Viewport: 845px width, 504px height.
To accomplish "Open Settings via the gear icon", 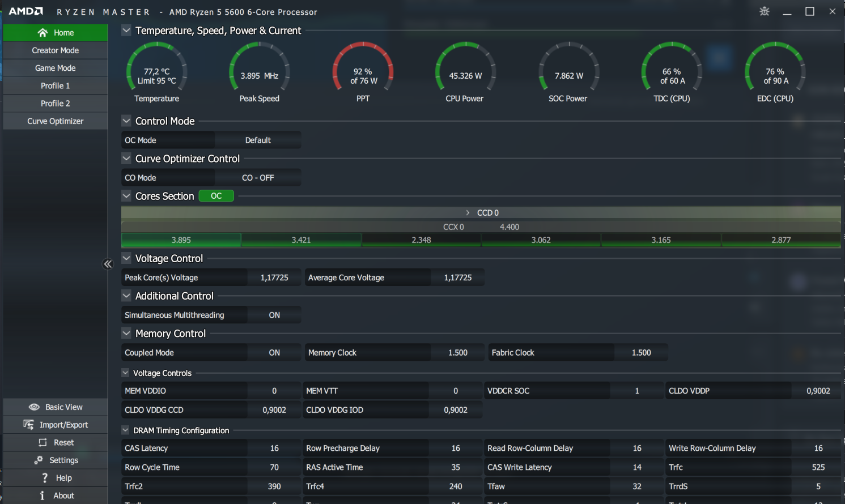I will pos(39,460).
